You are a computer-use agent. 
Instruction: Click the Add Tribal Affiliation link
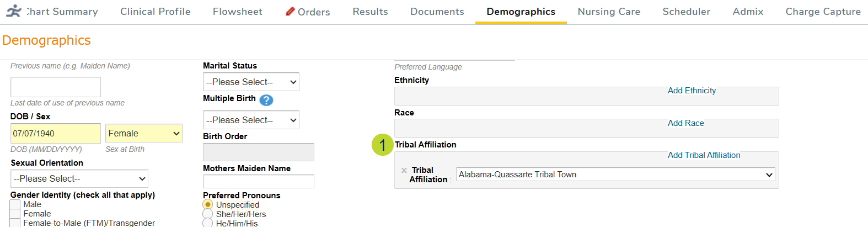click(704, 155)
